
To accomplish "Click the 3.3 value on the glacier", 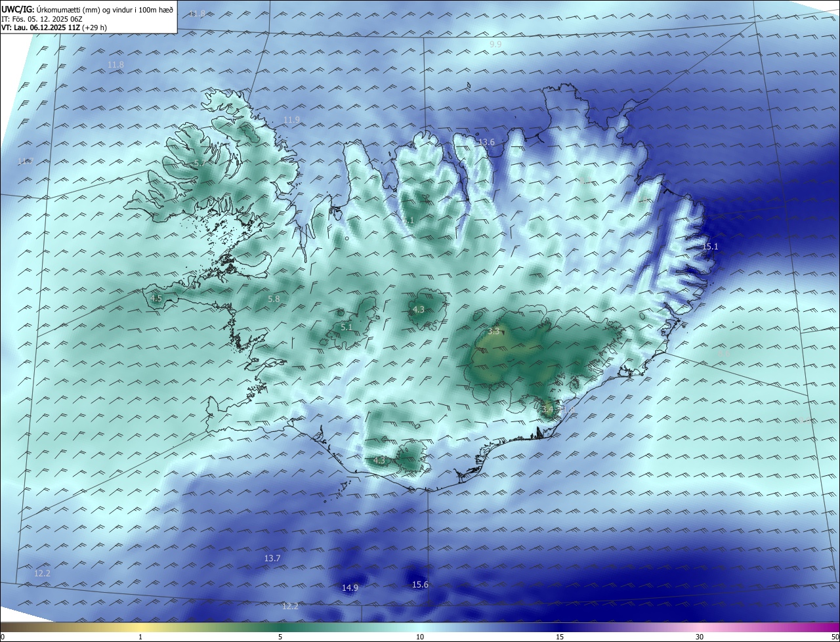I will 494,332.
